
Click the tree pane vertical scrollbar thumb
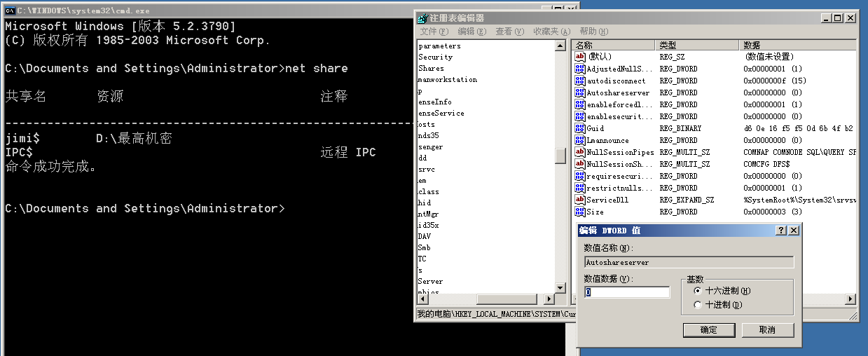[560, 156]
